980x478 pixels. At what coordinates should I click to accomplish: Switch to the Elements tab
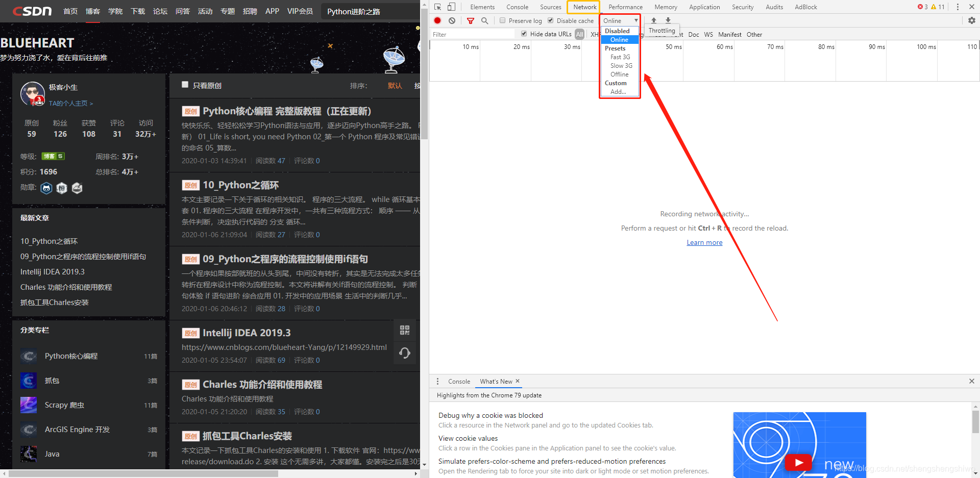coord(482,7)
